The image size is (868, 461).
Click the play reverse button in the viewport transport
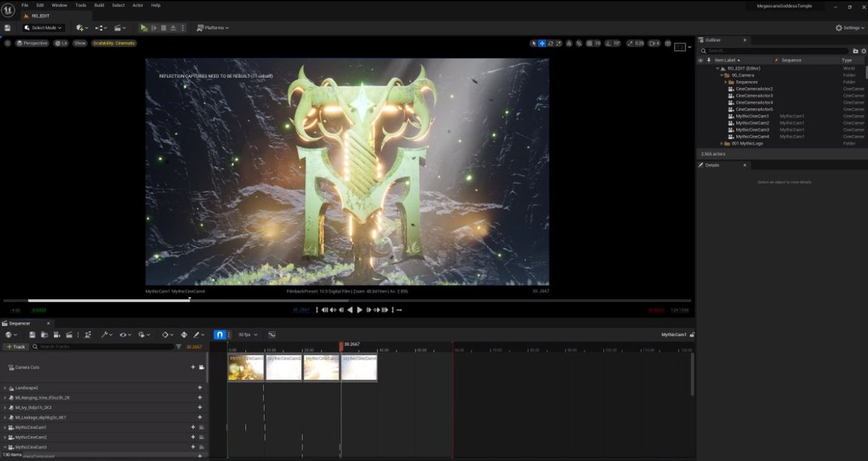[350, 310]
